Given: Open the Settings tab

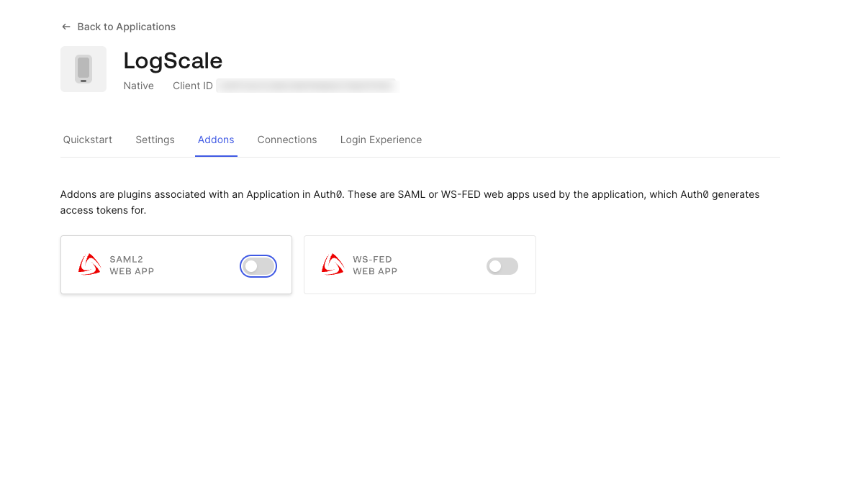Looking at the screenshot, I should point(155,140).
